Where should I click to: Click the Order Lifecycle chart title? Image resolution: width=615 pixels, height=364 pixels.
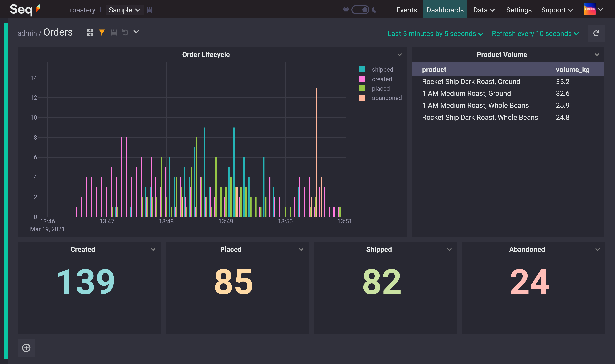pyautogui.click(x=206, y=55)
